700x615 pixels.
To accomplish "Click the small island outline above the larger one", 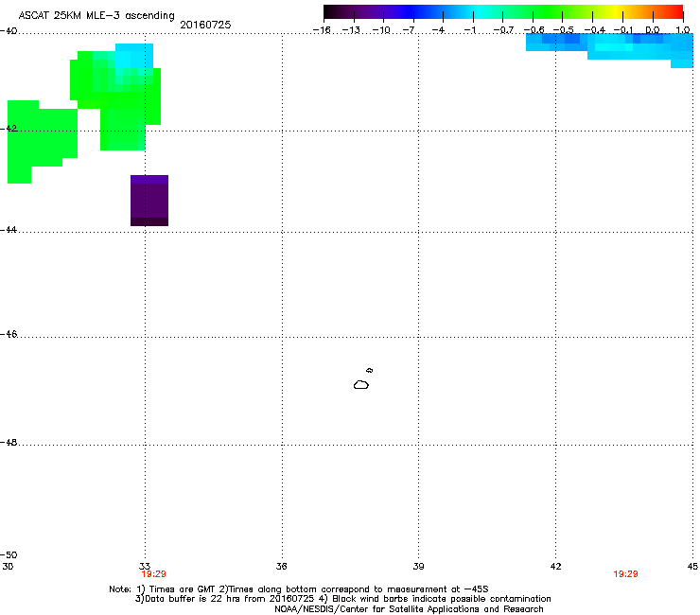I will coord(369,370).
